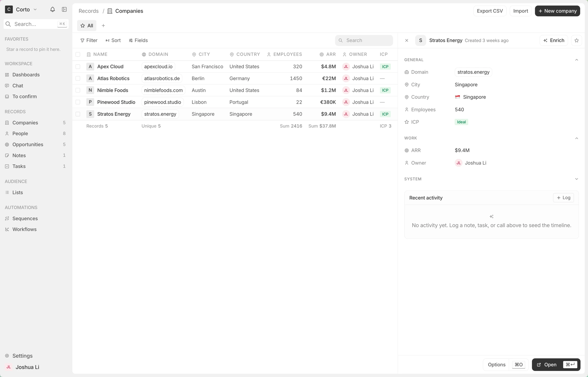This screenshot has width=588, height=377.
Task: Open the Fields options
Action: tap(138, 40)
